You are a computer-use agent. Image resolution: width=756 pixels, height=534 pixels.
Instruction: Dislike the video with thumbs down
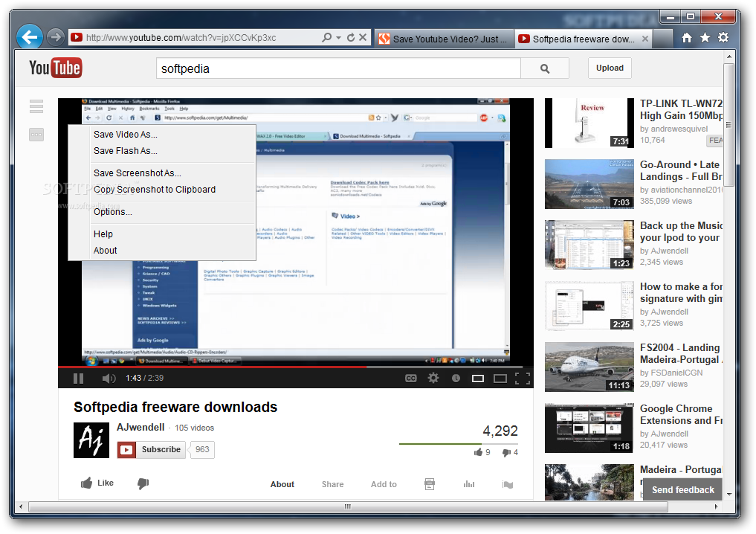(x=143, y=483)
